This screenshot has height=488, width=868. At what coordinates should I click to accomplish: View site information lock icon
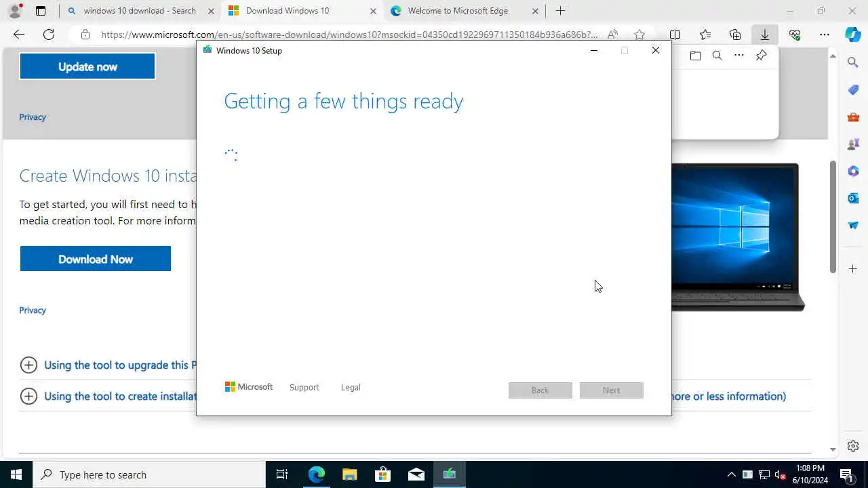point(85,35)
